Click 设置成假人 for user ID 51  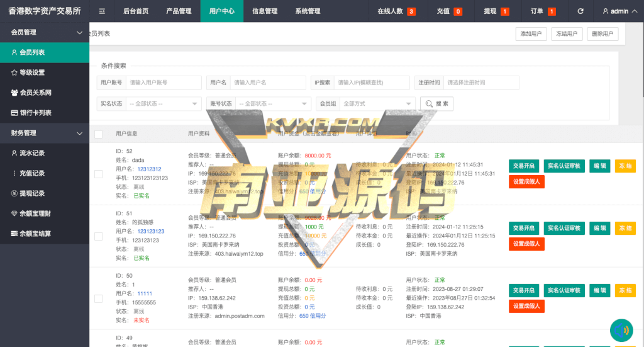526,244
